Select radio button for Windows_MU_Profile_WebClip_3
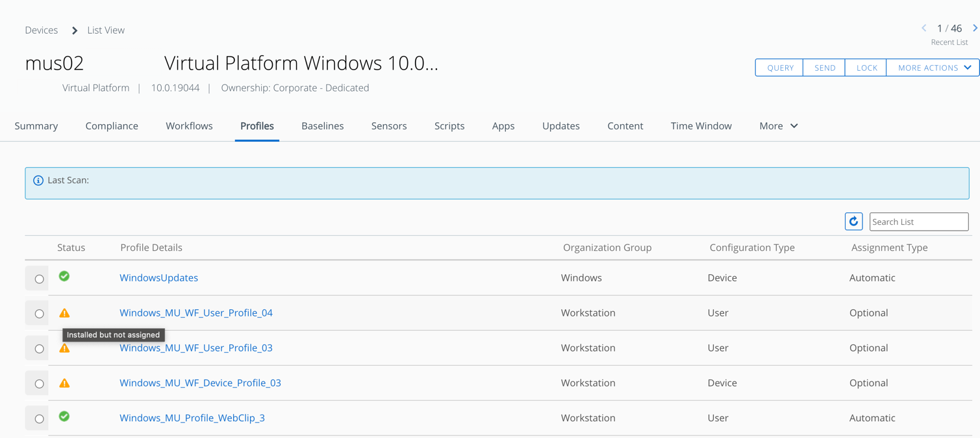 tap(39, 419)
